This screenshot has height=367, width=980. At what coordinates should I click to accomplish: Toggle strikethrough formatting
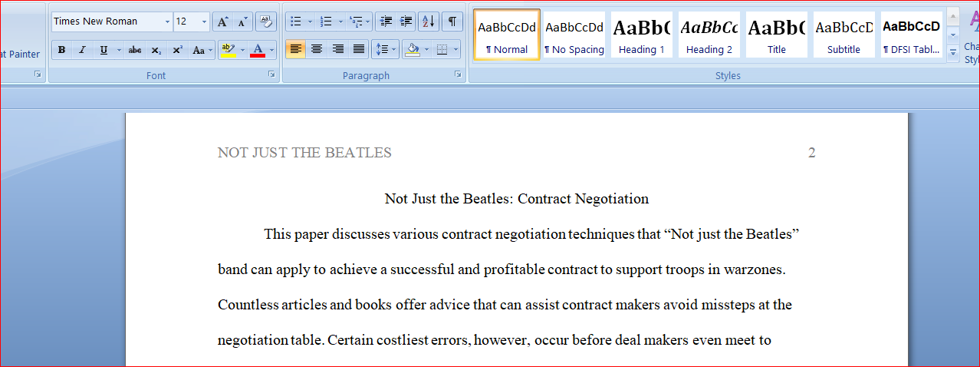(135, 50)
